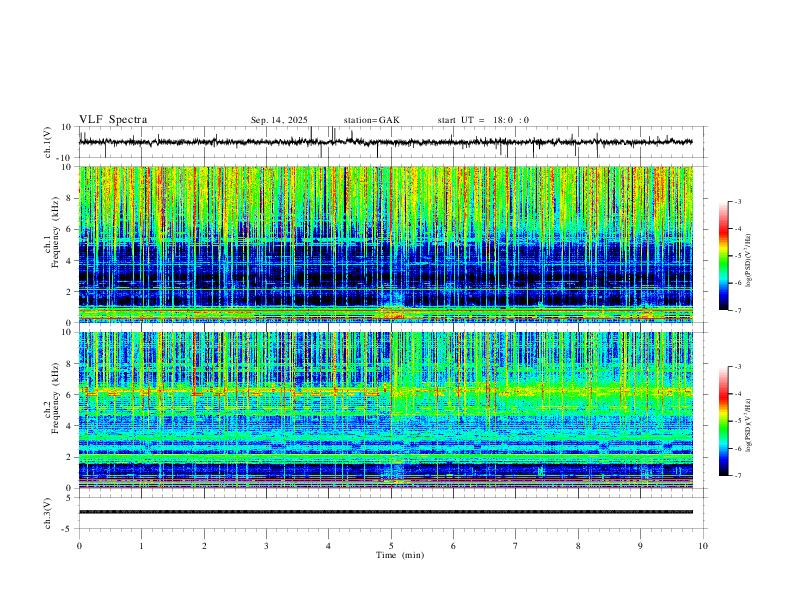Click the "7" time axis tick label

point(516,546)
